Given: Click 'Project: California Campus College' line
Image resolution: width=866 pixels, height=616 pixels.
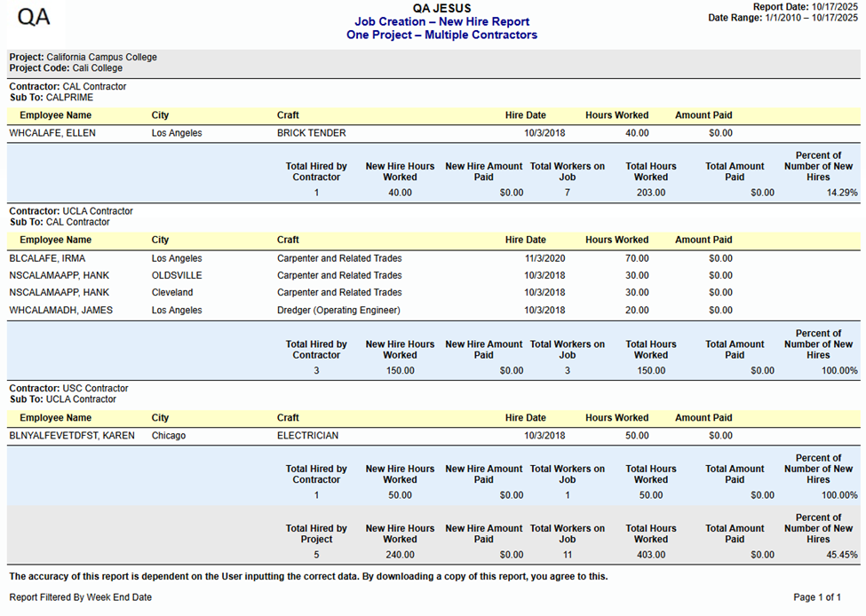Looking at the screenshot, I should [x=83, y=57].
